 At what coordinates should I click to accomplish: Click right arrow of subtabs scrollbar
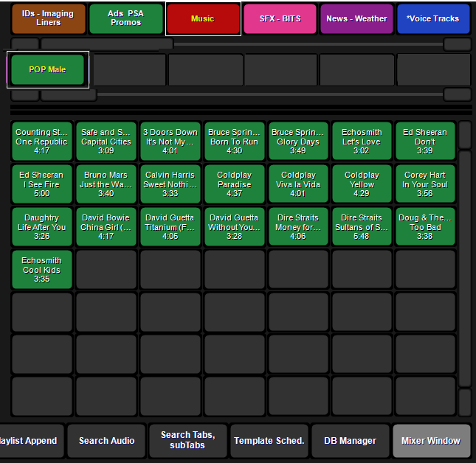click(x=457, y=95)
